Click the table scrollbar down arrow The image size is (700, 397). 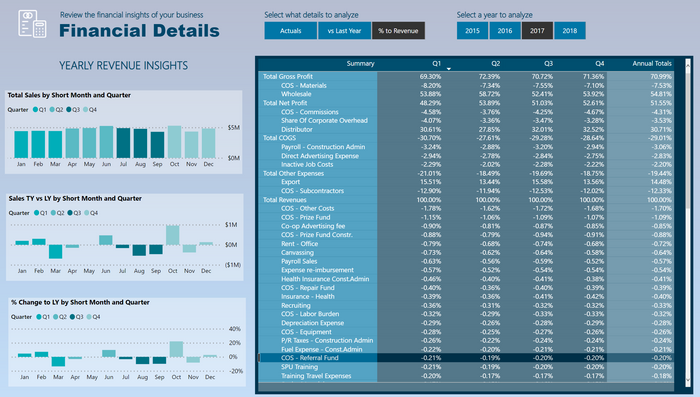click(688, 380)
